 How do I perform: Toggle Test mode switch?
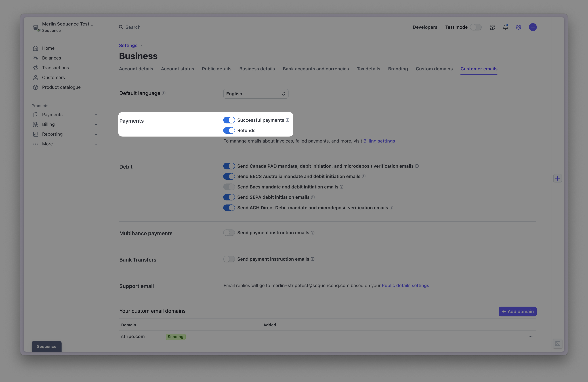pyautogui.click(x=476, y=27)
